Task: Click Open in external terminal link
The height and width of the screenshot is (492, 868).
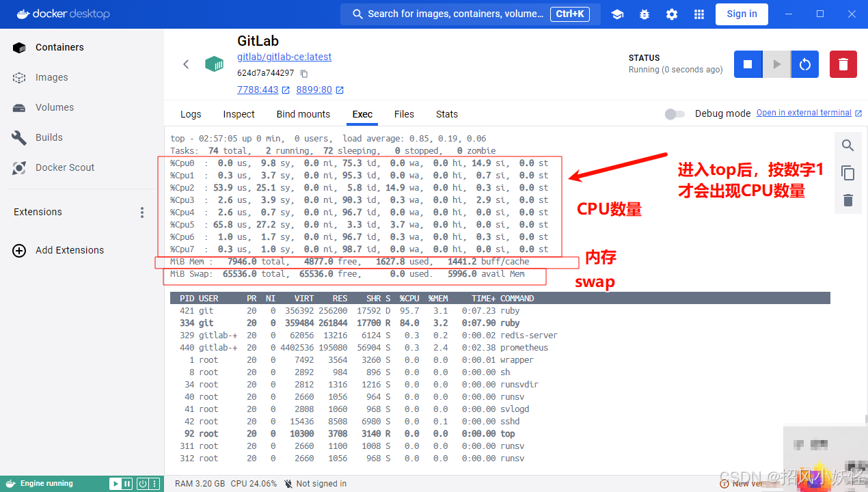Action: tap(809, 113)
